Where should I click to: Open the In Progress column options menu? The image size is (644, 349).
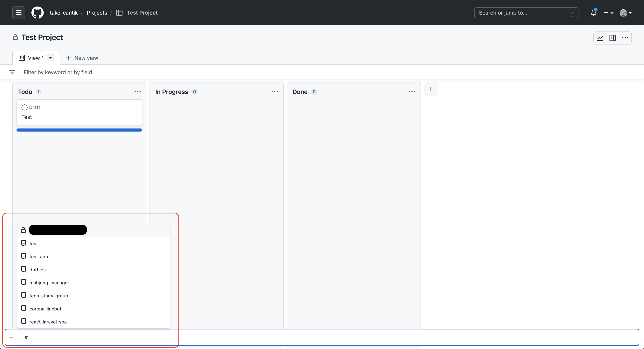[x=275, y=91]
